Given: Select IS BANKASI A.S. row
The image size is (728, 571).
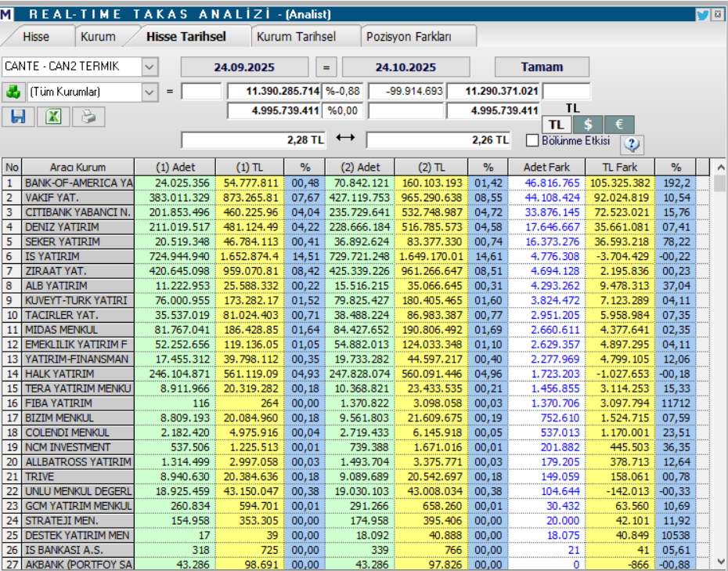Looking at the screenshot, I should point(357,550).
